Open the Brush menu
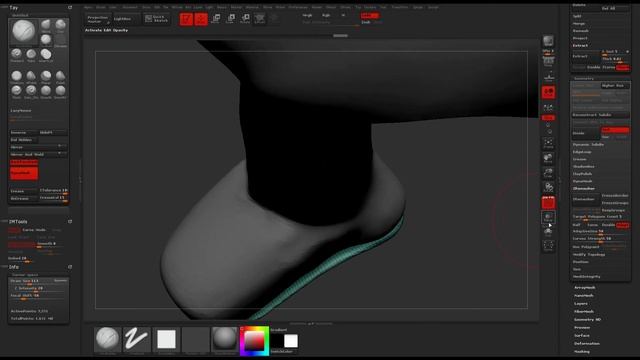Image resolution: width=640 pixels, height=360 pixels. click(x=100, y=7)
